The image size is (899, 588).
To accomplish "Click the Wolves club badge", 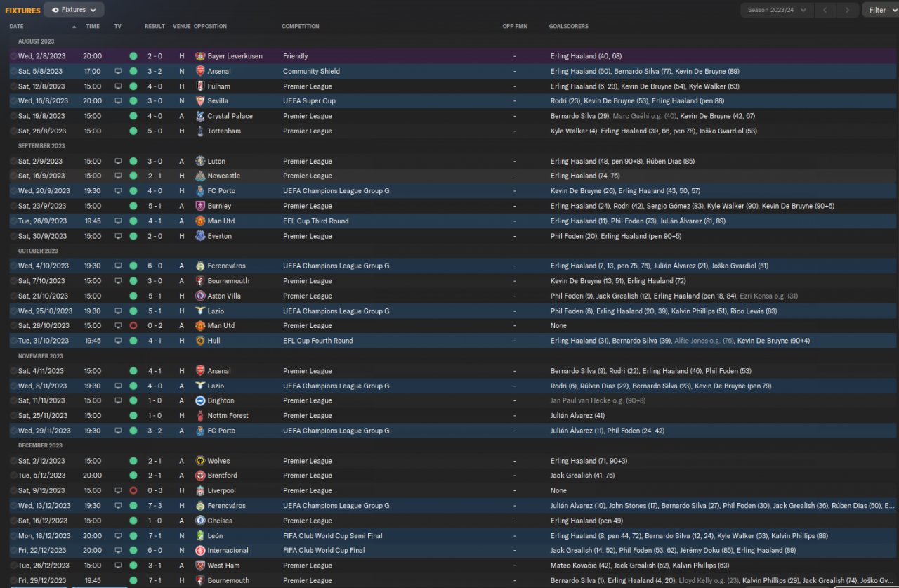I will pyautogui.click(x=200, y=462).
